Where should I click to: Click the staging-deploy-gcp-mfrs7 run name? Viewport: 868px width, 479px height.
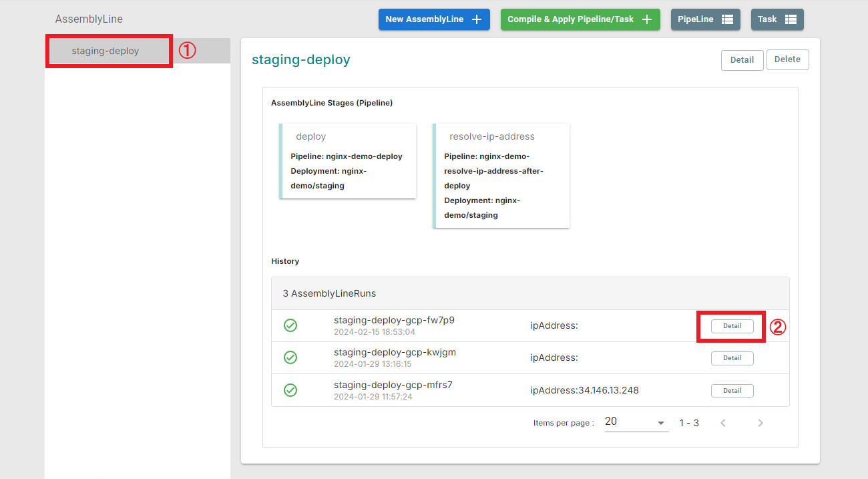[393, 385]
